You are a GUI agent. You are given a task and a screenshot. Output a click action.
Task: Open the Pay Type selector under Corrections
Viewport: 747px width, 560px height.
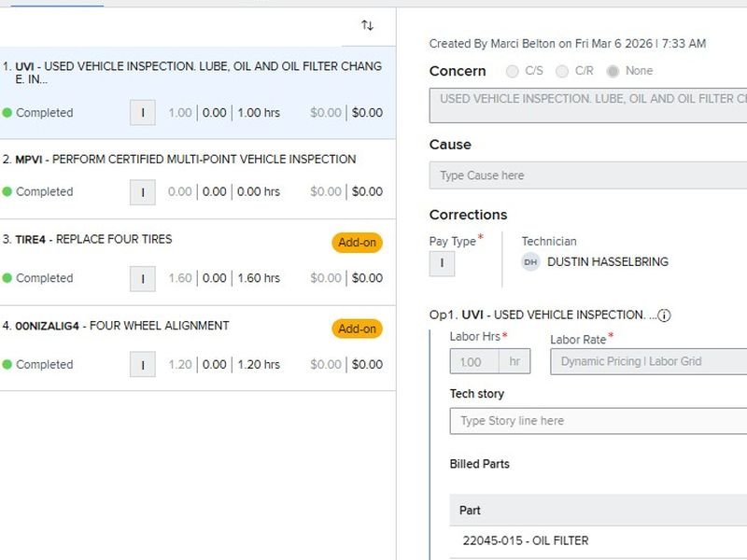click(x=442, y=263)
